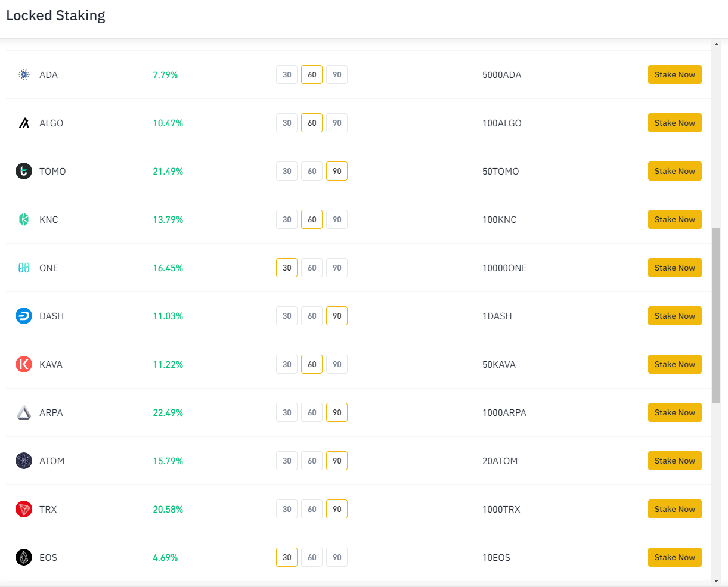Click the 20.58% TRX yield
Screen dimensions: 728x587
tap(168, 509)
